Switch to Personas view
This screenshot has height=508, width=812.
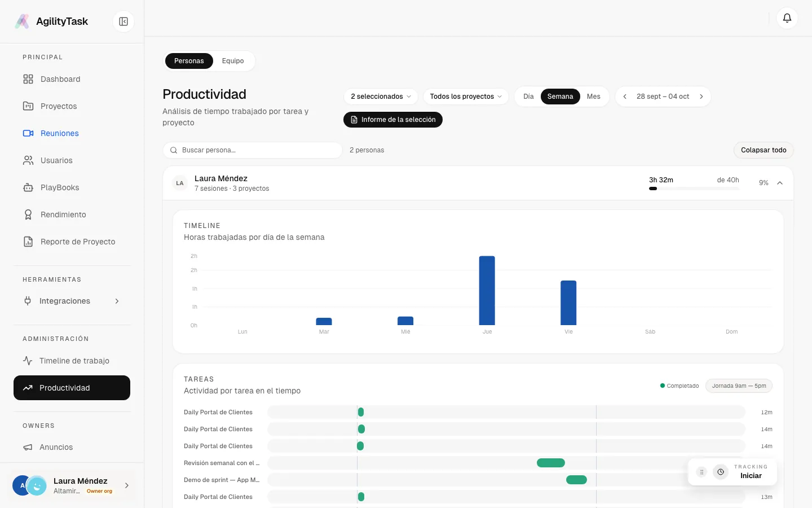pyautogui.click(x=189, y=61)
